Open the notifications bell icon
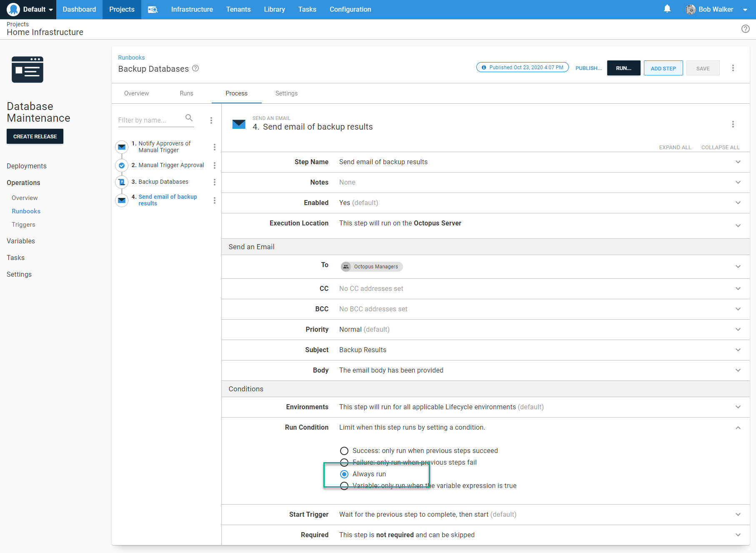 pos(667,9)
